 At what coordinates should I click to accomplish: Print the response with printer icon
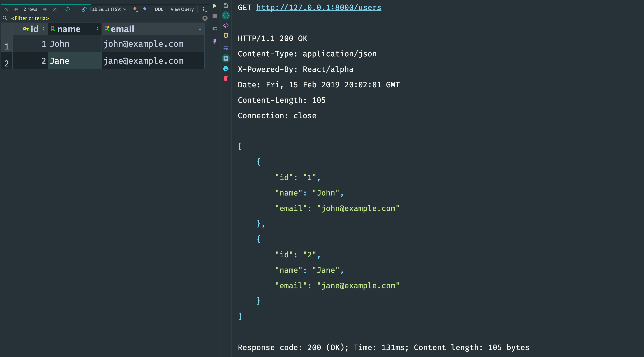226,68
